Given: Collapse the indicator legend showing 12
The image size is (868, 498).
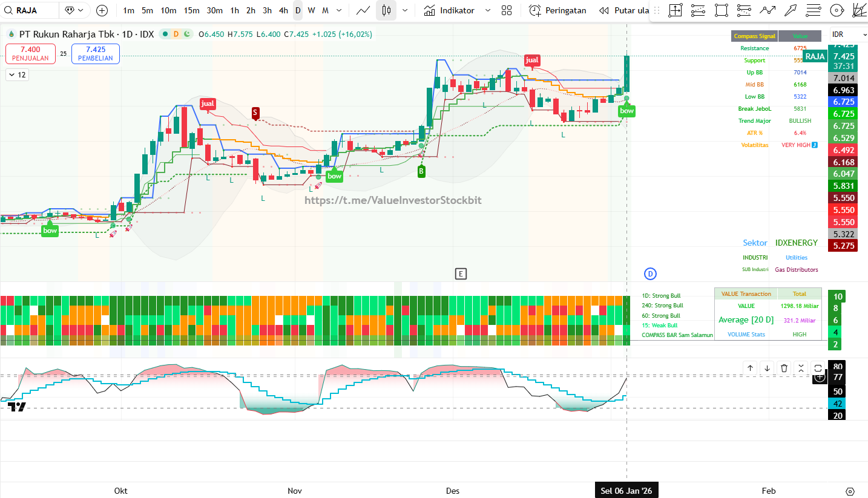Looking at the screenshot, I should click(x=17, y=75).
